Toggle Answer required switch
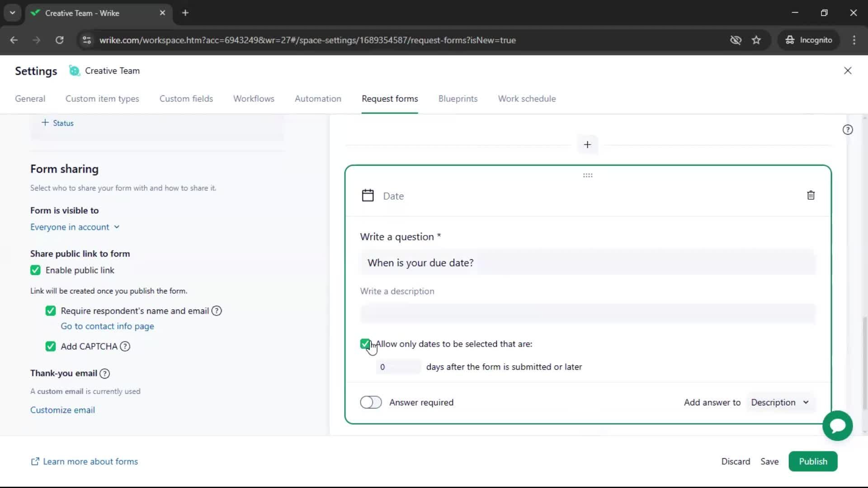 [371, 402]
